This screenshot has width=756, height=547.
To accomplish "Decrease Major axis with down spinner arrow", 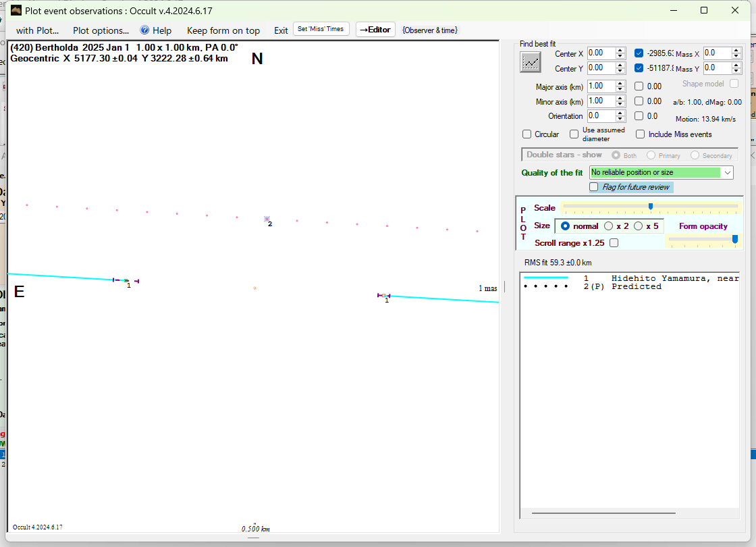I will [620, 89].
